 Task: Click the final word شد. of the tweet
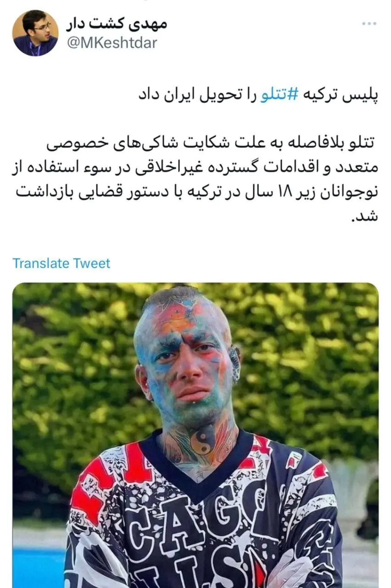pos(367,215)
